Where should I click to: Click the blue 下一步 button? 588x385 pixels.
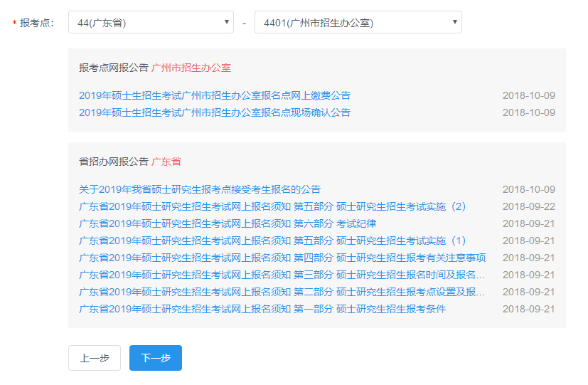pos(156,358)
